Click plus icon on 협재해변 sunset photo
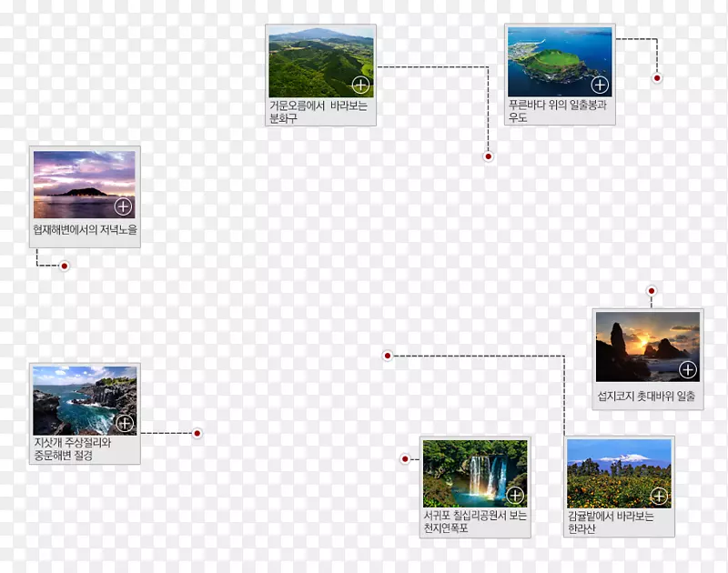The image size is (728, 573). (124, 206)
